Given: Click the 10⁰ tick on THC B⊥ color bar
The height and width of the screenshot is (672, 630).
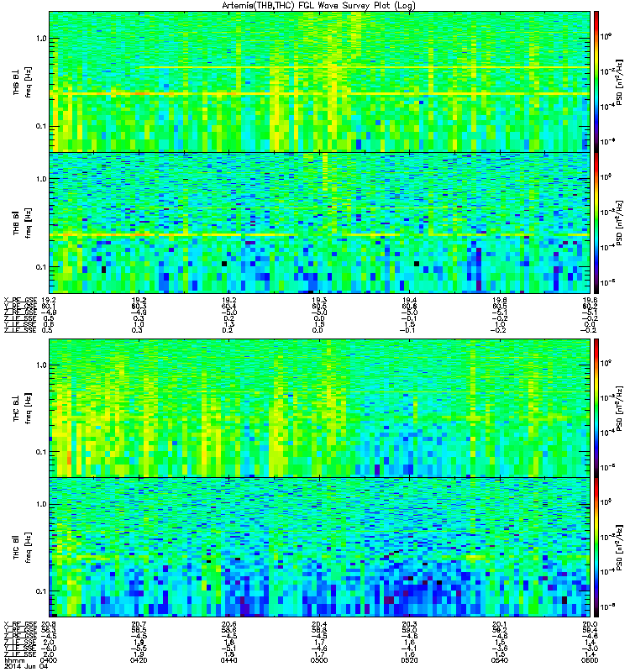Looking at the screenshot, I should point(606,364).
